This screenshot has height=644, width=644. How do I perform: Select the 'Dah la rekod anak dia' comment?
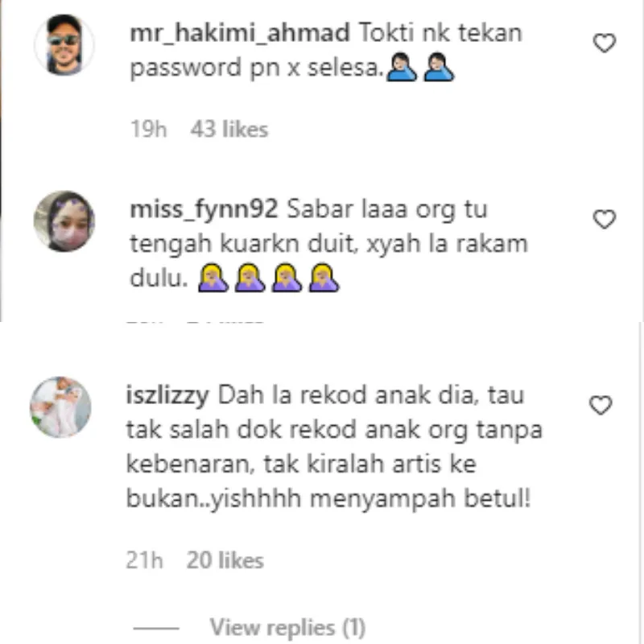tap(334, 447)
